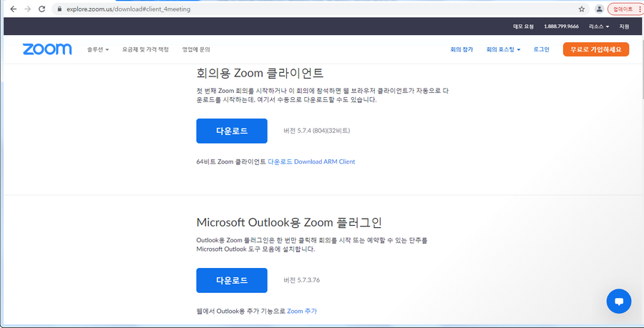This screenshot has width=644, height=328.
Task: Click the Zoom 추가 link
Action: tap(302, 311)
